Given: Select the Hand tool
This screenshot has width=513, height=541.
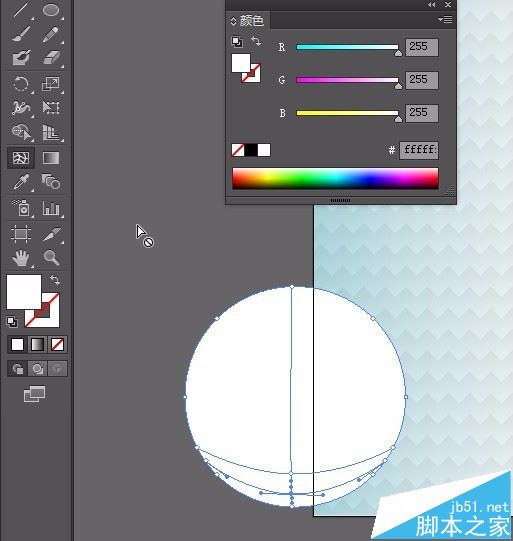Looking at the screenshot, I should click(x=21, y=258).
